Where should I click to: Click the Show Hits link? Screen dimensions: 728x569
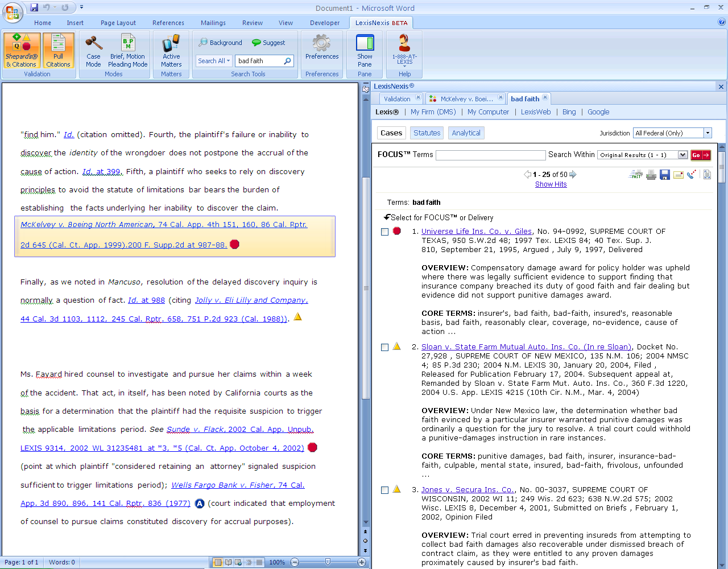tap(551, 184)
